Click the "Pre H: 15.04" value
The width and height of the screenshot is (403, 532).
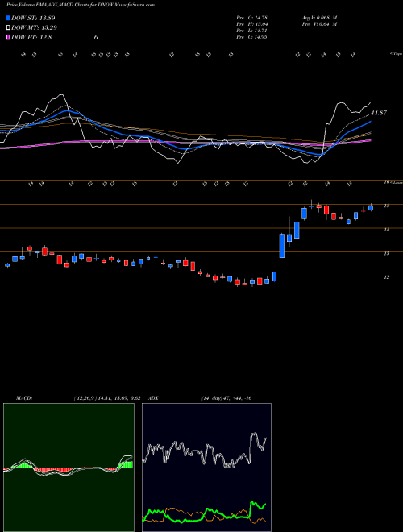point(251,24)
